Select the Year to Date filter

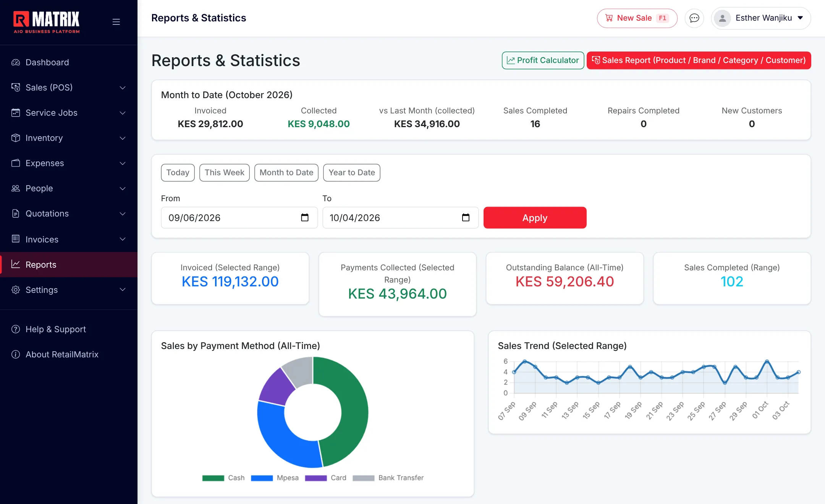click(x=351, y=173)
